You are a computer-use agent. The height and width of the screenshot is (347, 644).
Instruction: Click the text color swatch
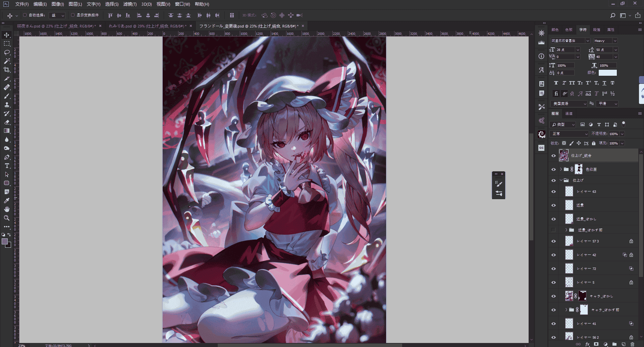(x=608, y=73)
